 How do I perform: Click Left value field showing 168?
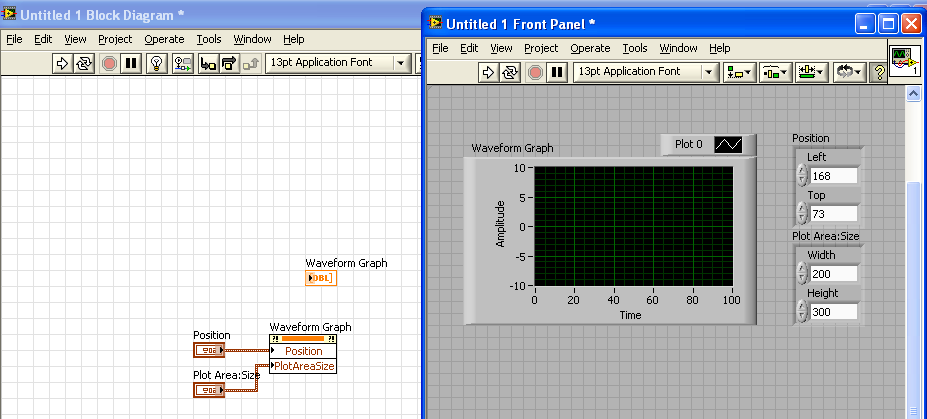click(834, 176)
